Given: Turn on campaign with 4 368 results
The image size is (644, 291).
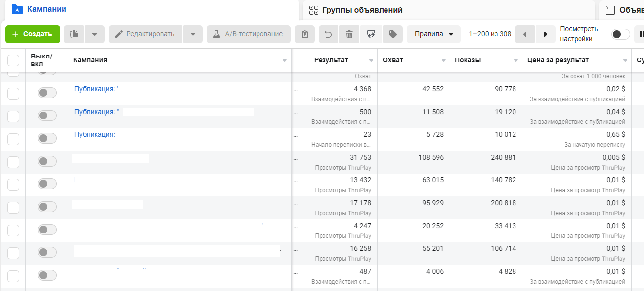Looking at the screenshot, I should pos(47,93).
